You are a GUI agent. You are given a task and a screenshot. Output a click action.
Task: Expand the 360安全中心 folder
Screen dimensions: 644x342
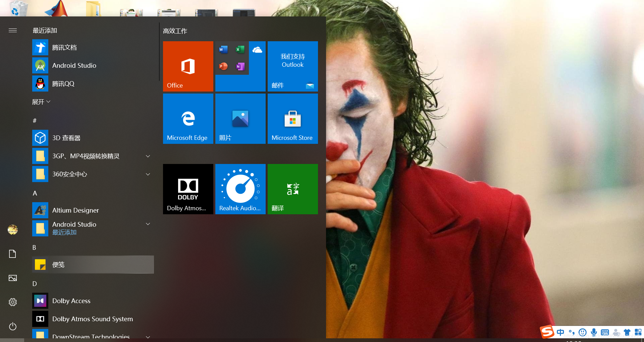[x=148, y=174]
